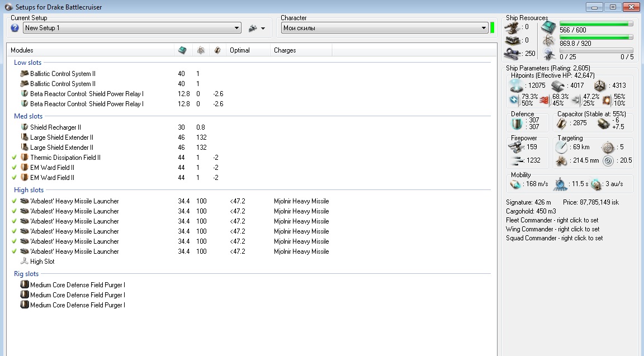Click first Arbalest Heavy Missile Launcher icon
This screenshot has width=644, height=356.
coord(24,201)
